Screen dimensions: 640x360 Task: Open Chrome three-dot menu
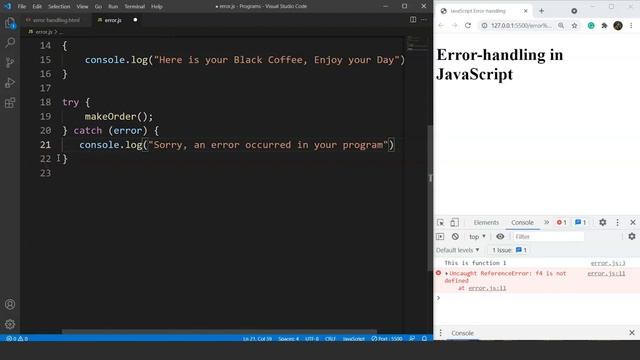point(631,25)
